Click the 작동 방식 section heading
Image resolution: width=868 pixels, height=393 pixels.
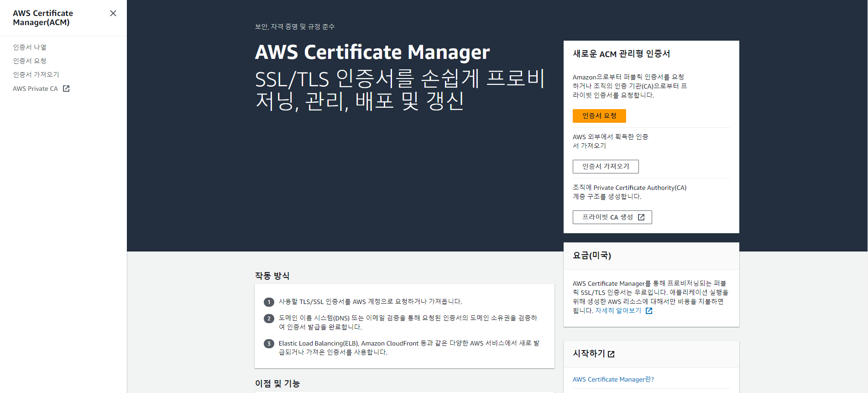coord(272,276)
